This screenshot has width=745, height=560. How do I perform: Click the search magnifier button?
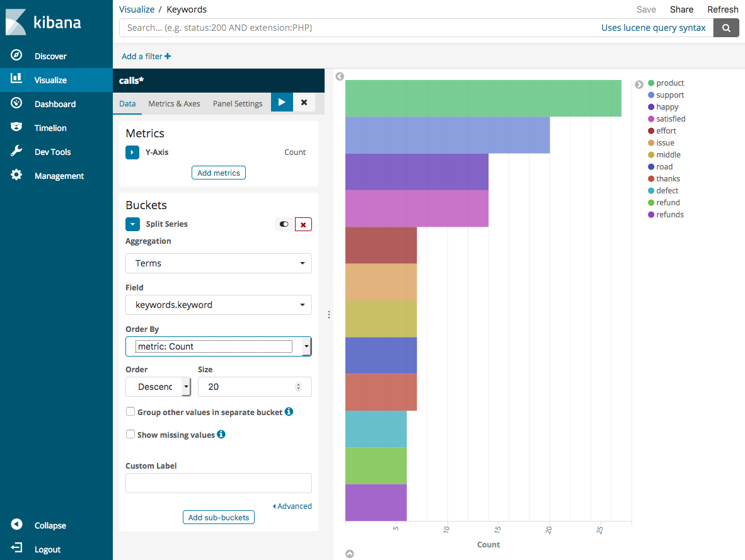pyautogui.click(x=725, y=28)
